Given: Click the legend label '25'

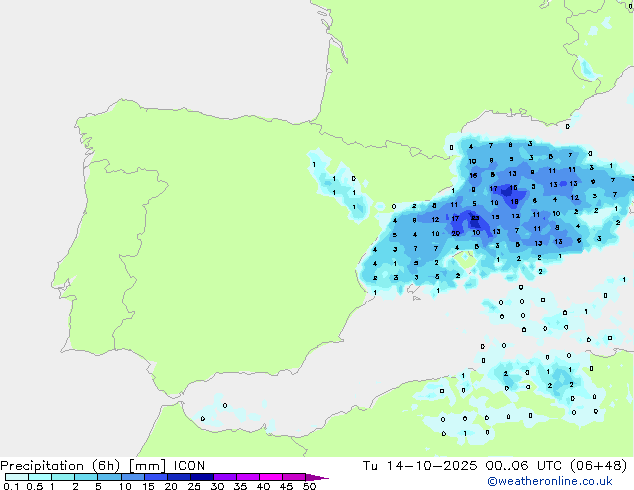Looking at the screenshot, I should [x=194, y=486].
